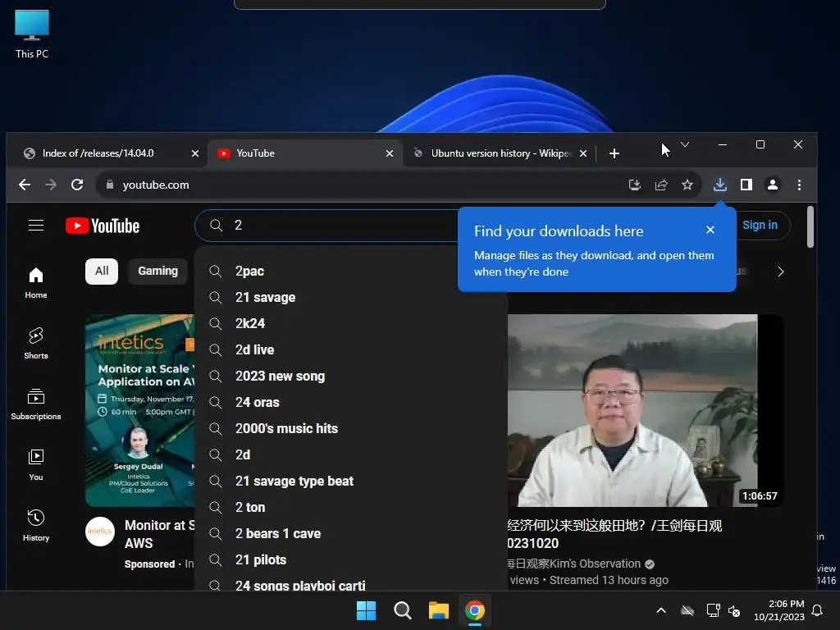
Task: Pick the 21 savage type beat suggestion
Action: click(x=351, y=481)
